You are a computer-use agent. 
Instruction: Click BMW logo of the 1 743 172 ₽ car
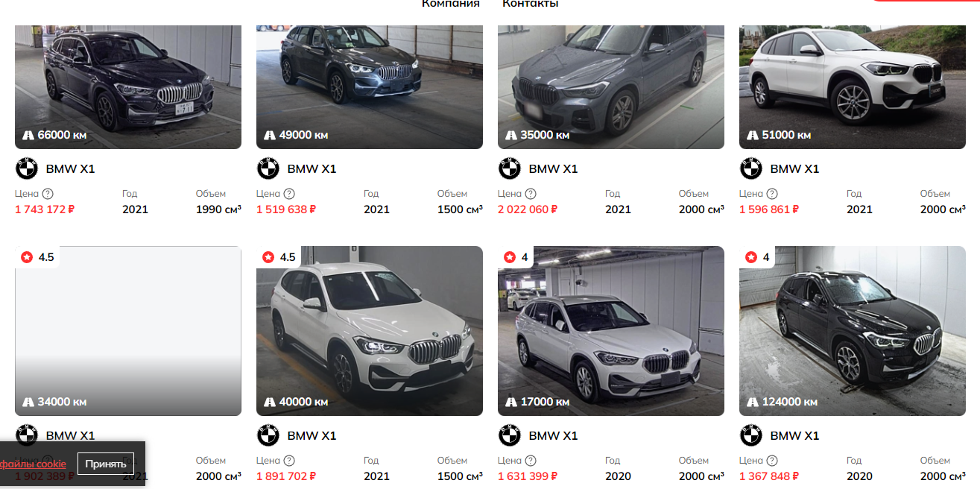point(27,168)
